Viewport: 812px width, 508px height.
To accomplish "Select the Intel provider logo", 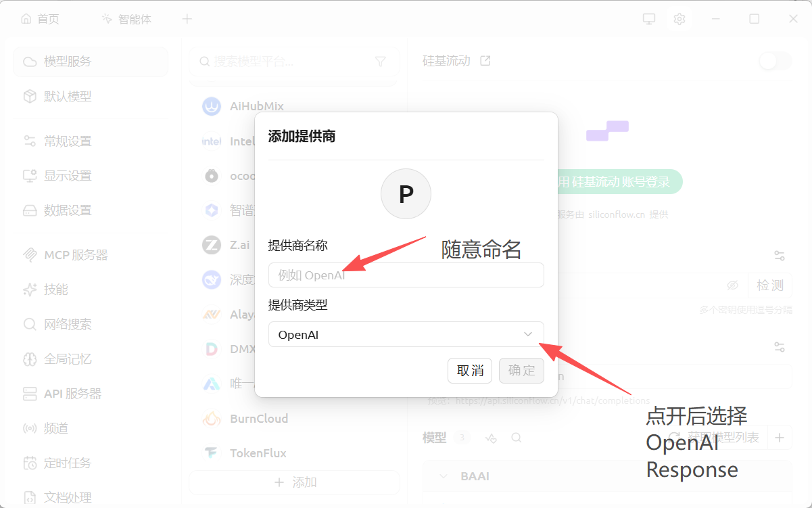I will click(x=212, y=141).
